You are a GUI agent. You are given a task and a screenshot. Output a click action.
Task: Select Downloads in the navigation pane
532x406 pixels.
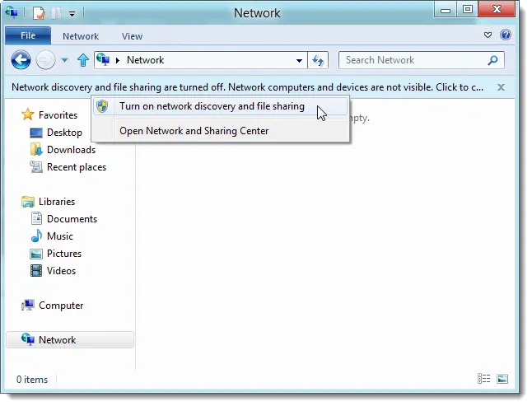click(72, 150)
